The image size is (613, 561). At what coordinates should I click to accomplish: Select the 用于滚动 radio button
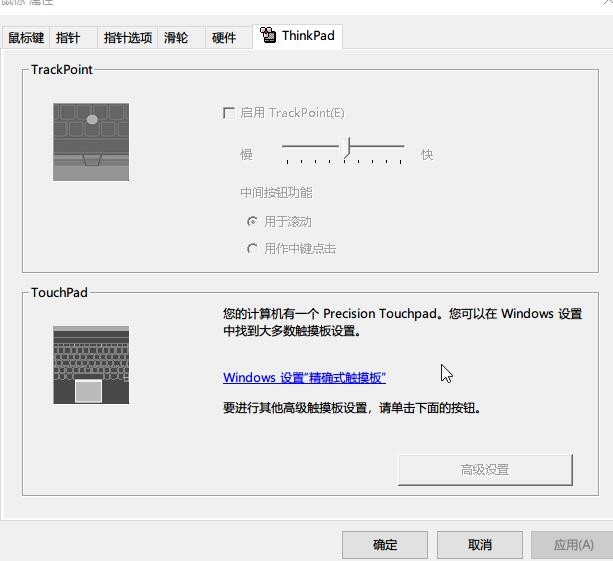coord(252,222)
